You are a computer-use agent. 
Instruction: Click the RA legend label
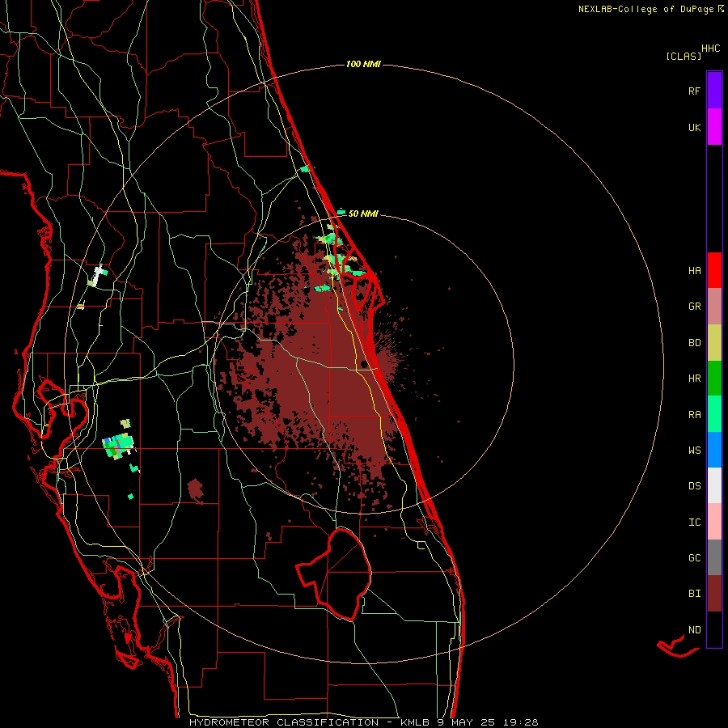(x=694, y=415)
